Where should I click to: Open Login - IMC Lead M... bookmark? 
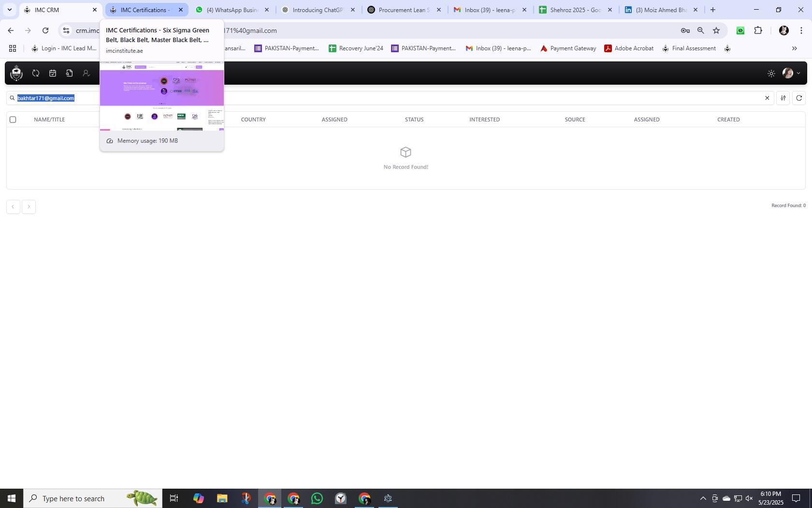[x=64, y=48]
